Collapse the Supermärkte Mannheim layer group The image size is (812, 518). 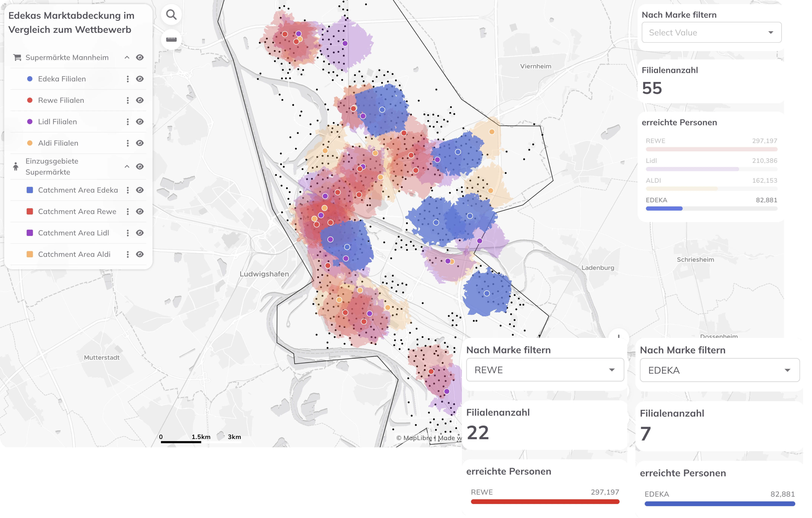pyautogui.click(x=127, y=58)
